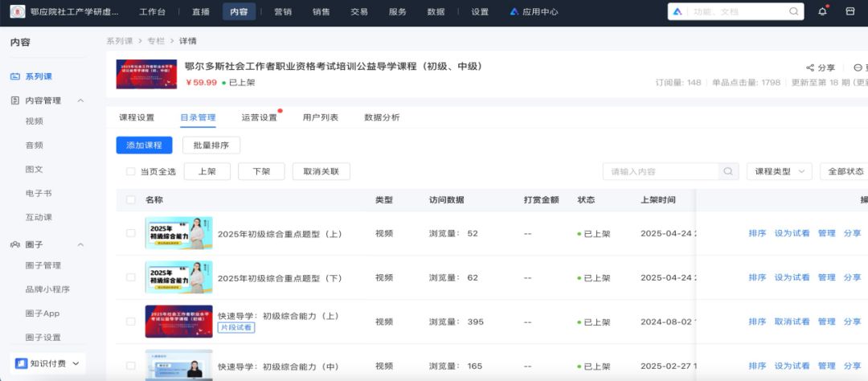Open thumbnail of 2025年初级综合重点题型（下）

click(178, 277)
